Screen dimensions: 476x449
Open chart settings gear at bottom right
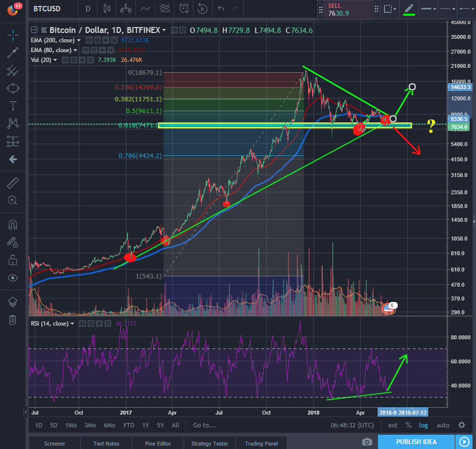click(462, 425)
